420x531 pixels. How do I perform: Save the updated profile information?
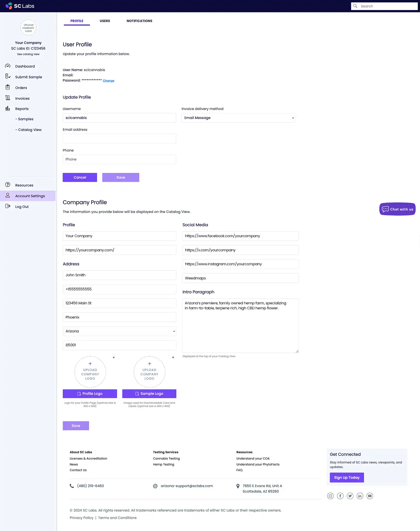120,177
